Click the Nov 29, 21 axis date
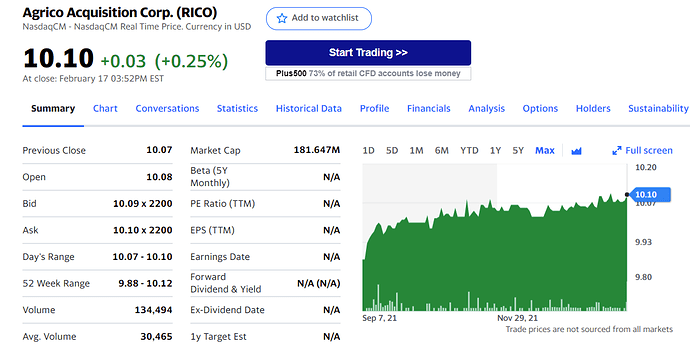This screenshot has height=361, width=690. 518,318
